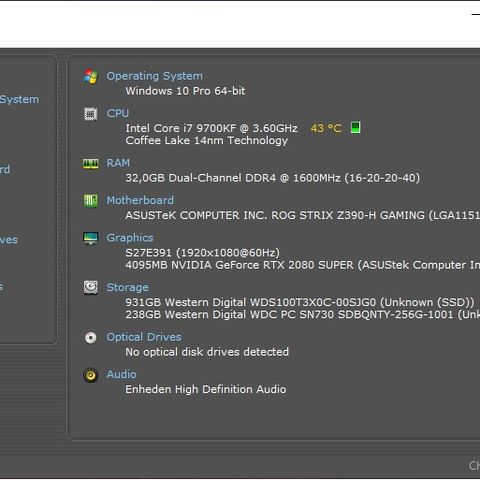480x480 pixels.
Task: Click the Storage hard drive icon
Action: pos(90,288)
